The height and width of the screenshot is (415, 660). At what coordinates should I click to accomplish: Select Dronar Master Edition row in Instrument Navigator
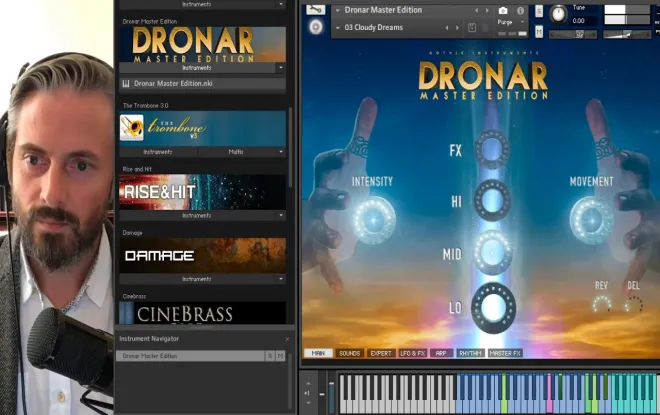pos(190,356)
